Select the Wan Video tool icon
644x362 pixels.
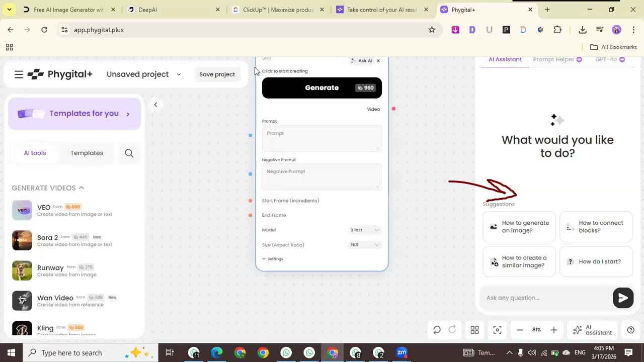(22, 301)
